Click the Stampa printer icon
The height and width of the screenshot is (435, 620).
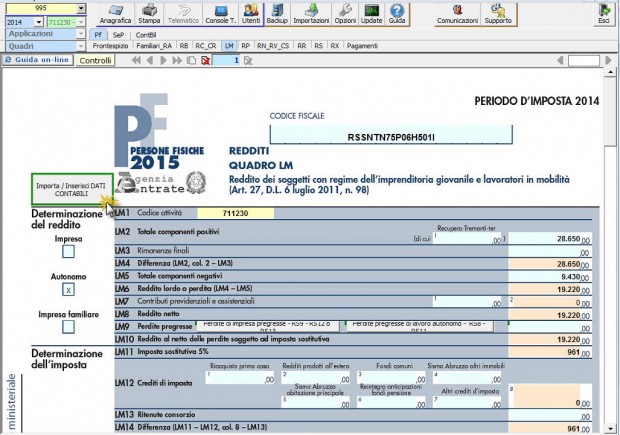(x=149, y=14)
